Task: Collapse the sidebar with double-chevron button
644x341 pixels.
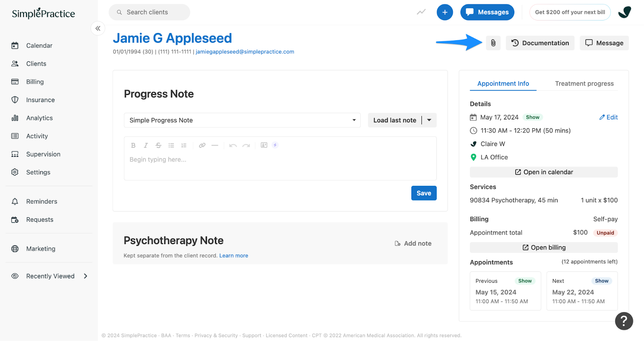Action: click(x=98, y=29)
